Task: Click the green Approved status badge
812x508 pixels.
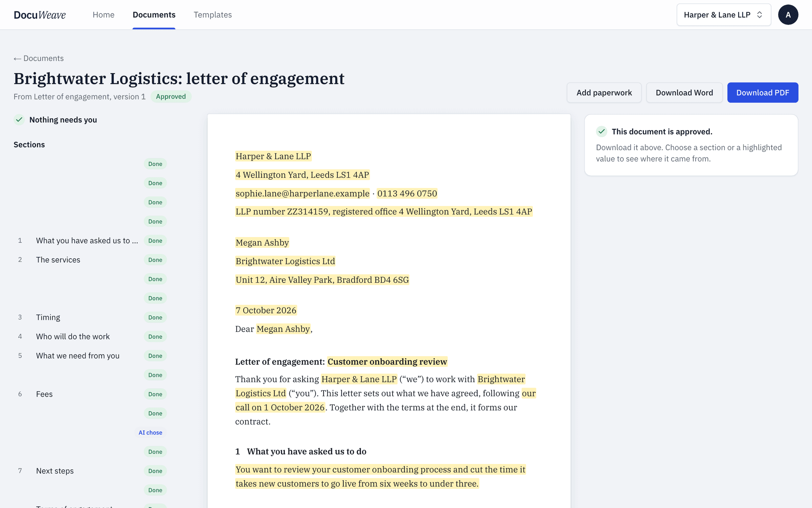Action: pyautogui.click(x=171, y=97)
